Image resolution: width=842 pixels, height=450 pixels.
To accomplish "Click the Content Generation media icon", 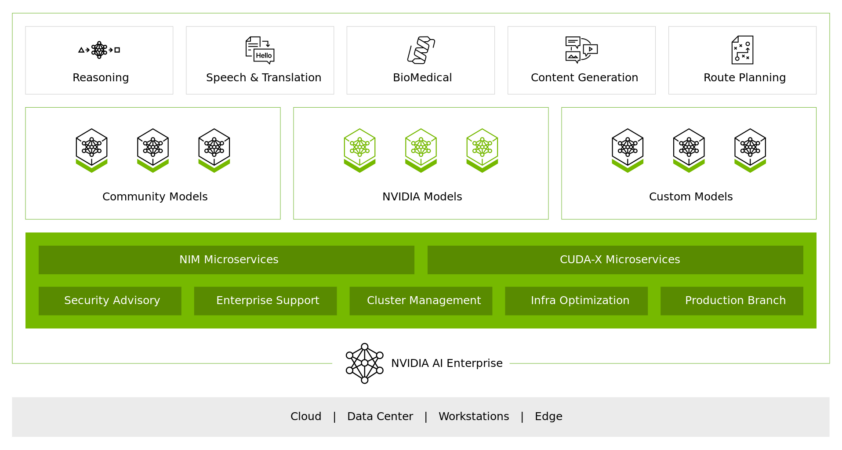I will click(x=582, y=50).
